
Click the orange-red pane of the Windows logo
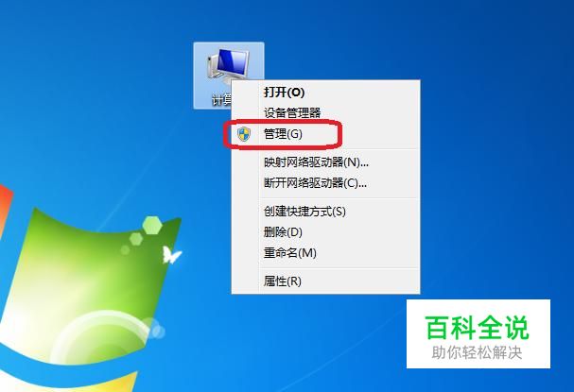pyautogui.click(x=5, y=208)
